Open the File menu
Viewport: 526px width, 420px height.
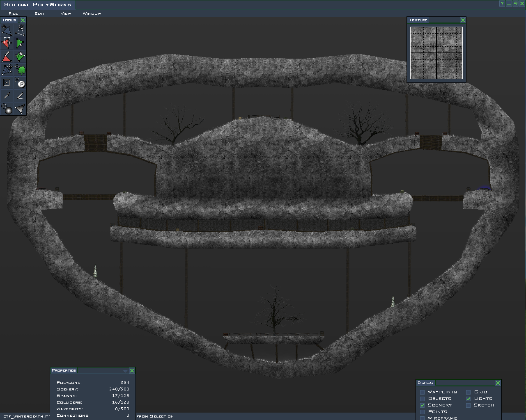tap(13, 14)
